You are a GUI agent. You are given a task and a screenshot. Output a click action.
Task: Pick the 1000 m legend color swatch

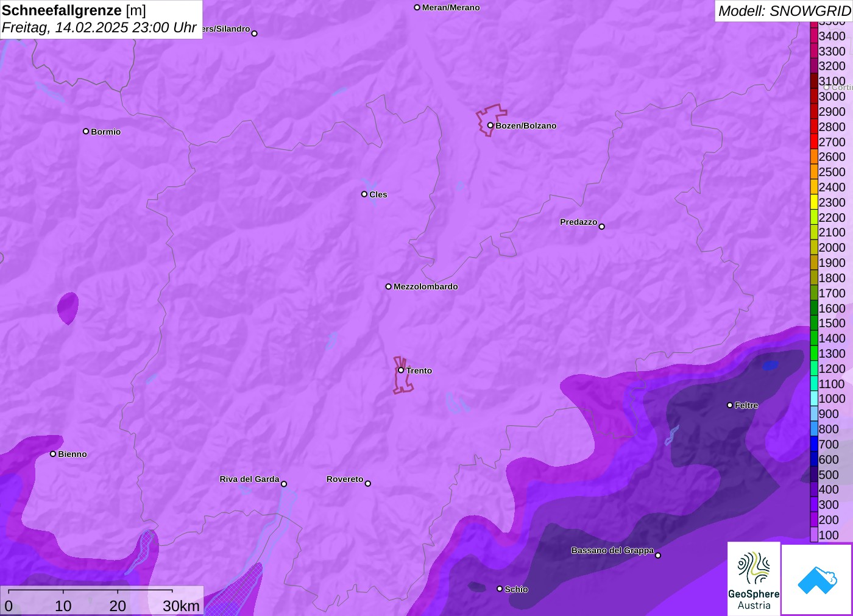[x=814, y=398]
